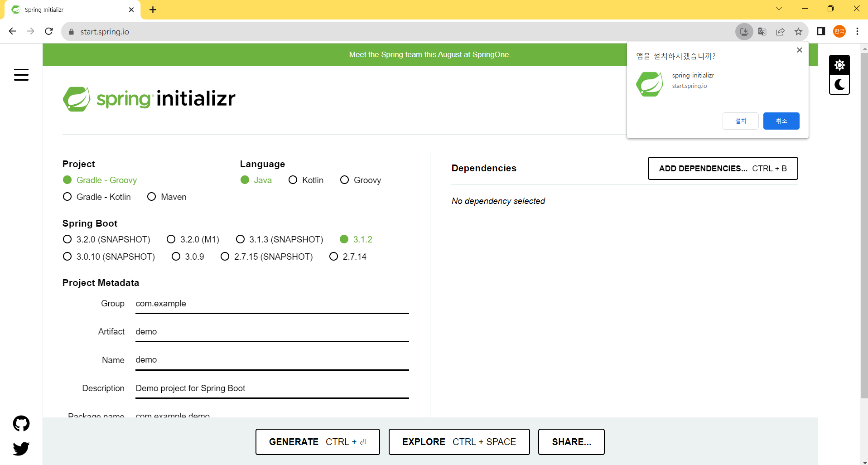868x465 pixels.
Task: Select the Spring Initializr browser tab
Action: point(72,10)
